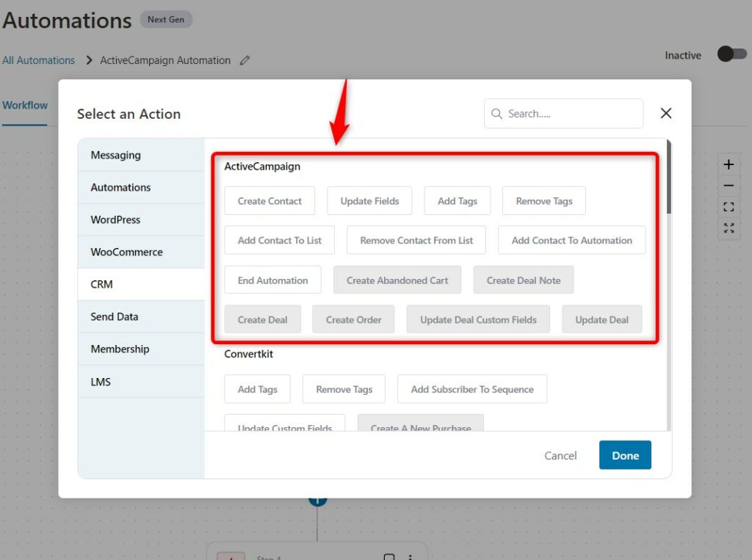Image resolution: width=752 pixels, height=560 pixels.
Task: Choose the Update Deal action
Action: click(x=602, y=319)
